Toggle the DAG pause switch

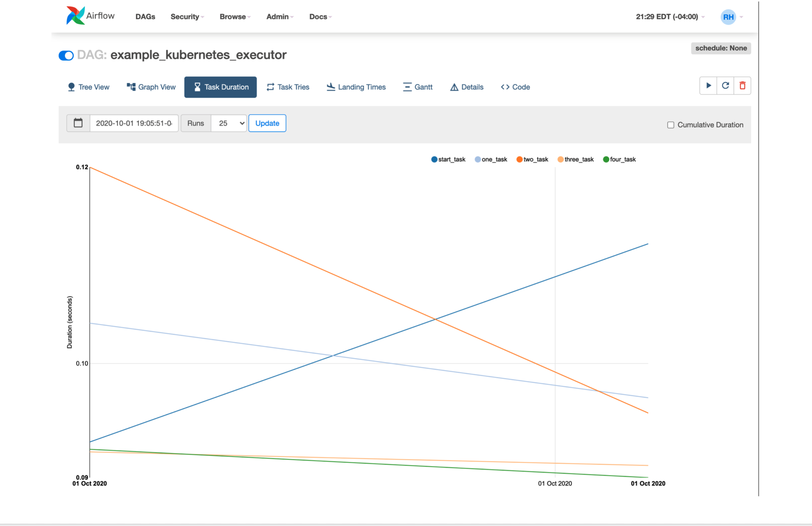[66, 55]
